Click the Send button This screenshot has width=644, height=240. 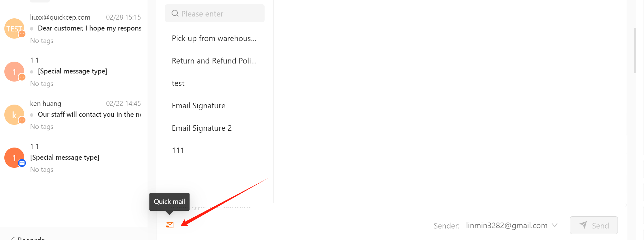(x=594, y=225)
